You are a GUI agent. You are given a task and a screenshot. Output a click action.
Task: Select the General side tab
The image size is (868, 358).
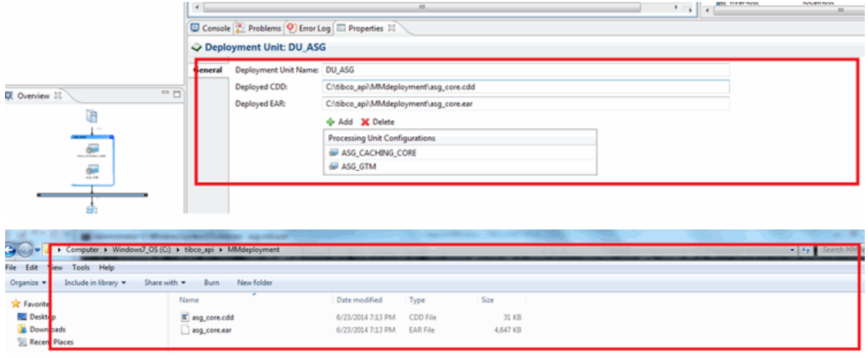(x=207, y=70)
